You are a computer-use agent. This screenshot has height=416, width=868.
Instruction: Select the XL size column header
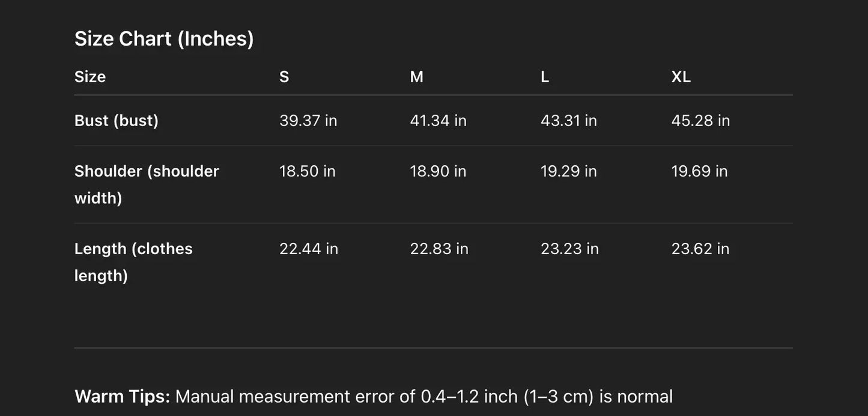click(x=681, y=77)
